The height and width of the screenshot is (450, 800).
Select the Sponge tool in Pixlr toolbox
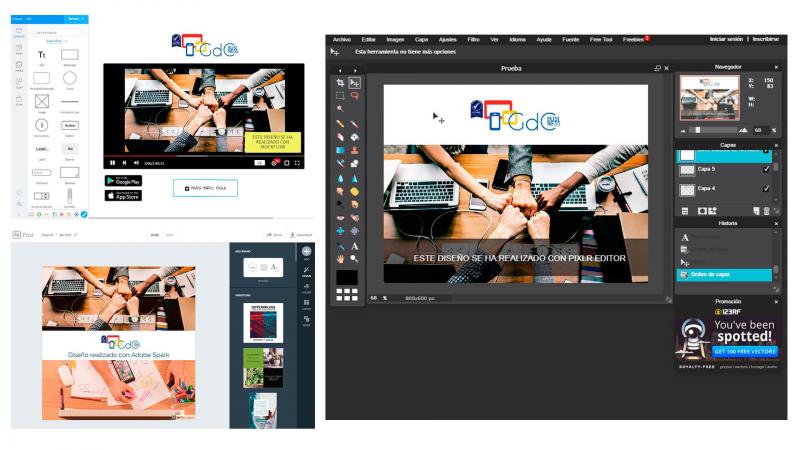(x=354, y=191)
